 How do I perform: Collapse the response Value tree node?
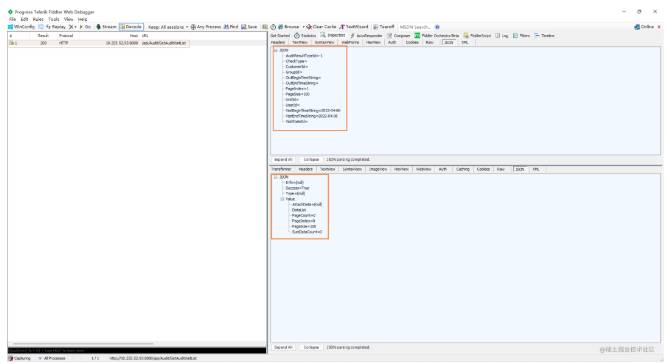pos(282,199)
